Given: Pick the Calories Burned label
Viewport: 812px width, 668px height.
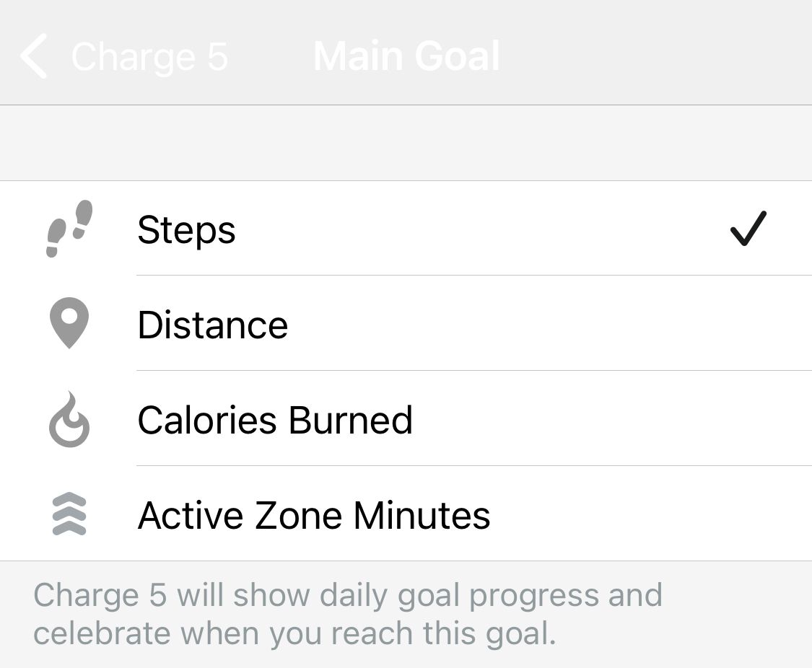Looking at the screenshot, I should pyautogui.click(x=275, y=420).
